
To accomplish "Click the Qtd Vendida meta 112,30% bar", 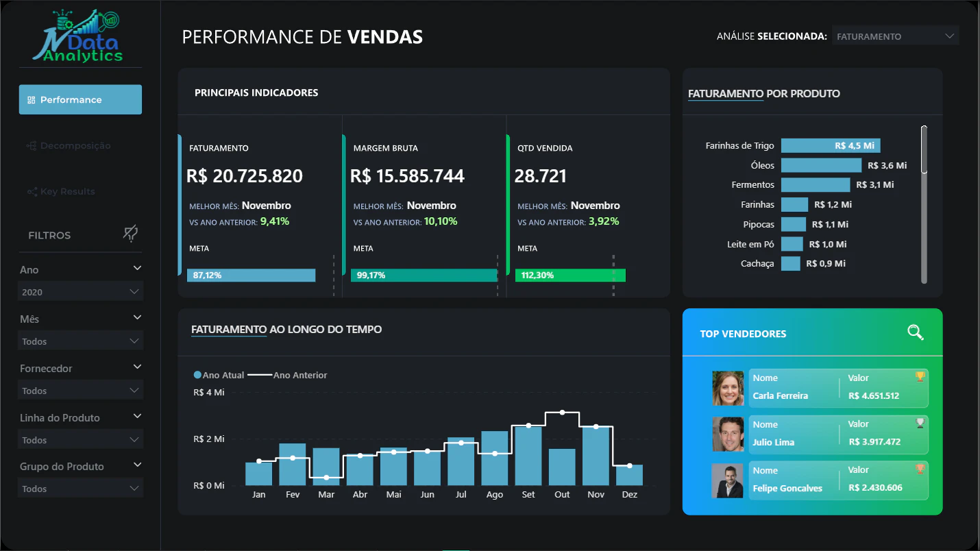I will [570, 275].
